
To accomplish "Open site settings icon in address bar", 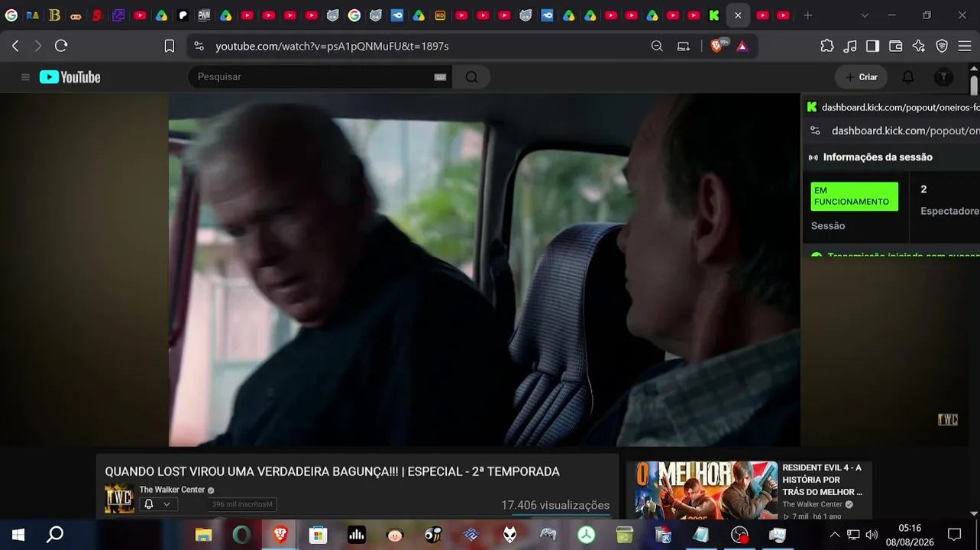I will coord(199,46).
